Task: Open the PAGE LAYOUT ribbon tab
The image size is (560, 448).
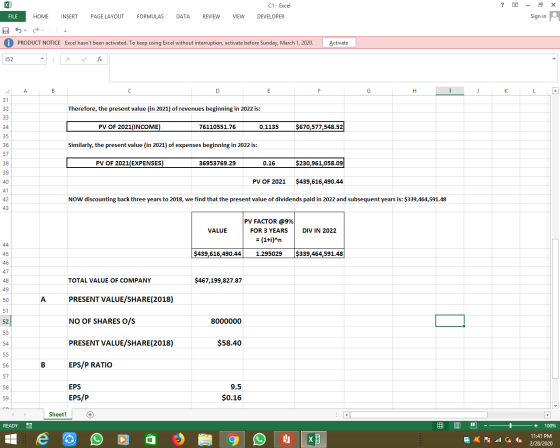Action: pos(107,16)
